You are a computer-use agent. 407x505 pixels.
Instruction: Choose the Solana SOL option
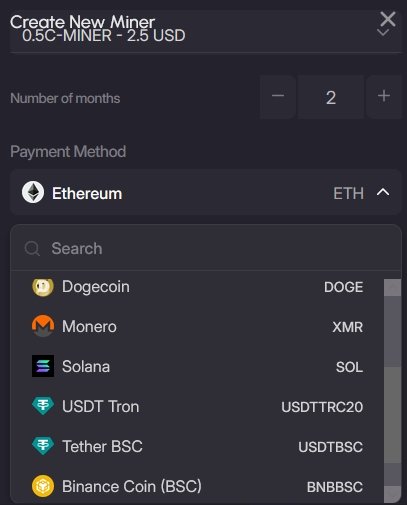click(197, 366)
